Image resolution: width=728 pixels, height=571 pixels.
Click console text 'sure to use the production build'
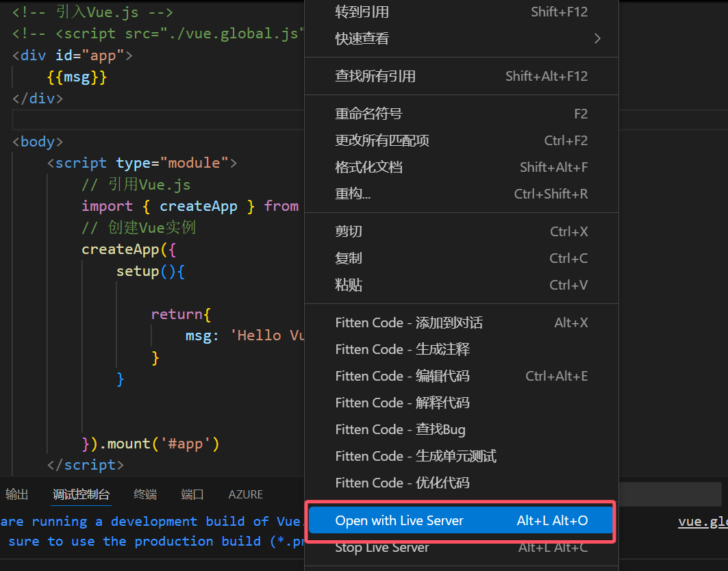tap(156, 542)
